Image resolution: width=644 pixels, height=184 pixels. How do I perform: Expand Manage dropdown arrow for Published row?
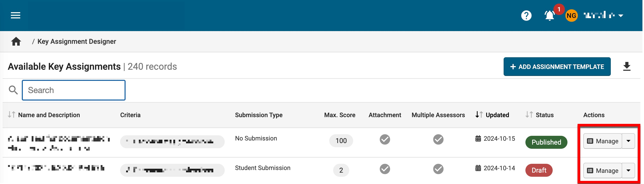(628, 141)
